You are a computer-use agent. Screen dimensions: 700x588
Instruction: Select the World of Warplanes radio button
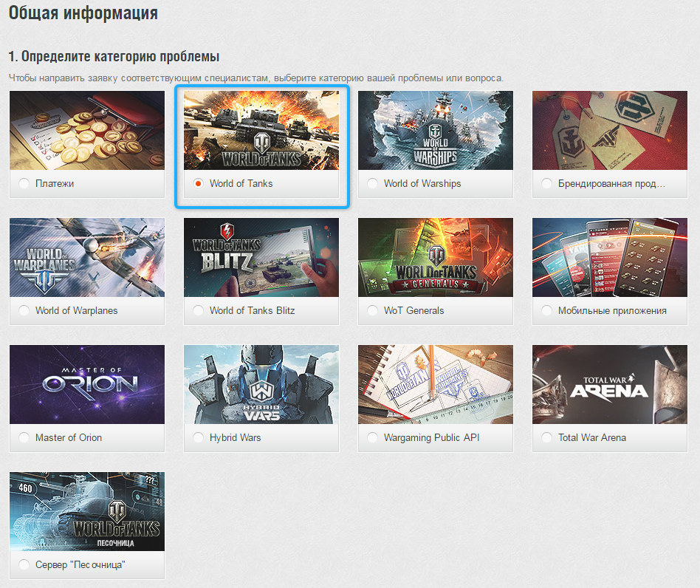pos(24,311)
